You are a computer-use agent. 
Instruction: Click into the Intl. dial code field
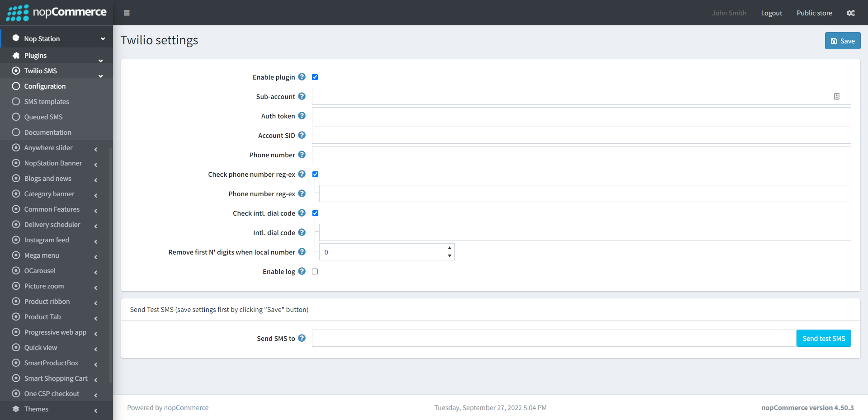tap(585, 232)
